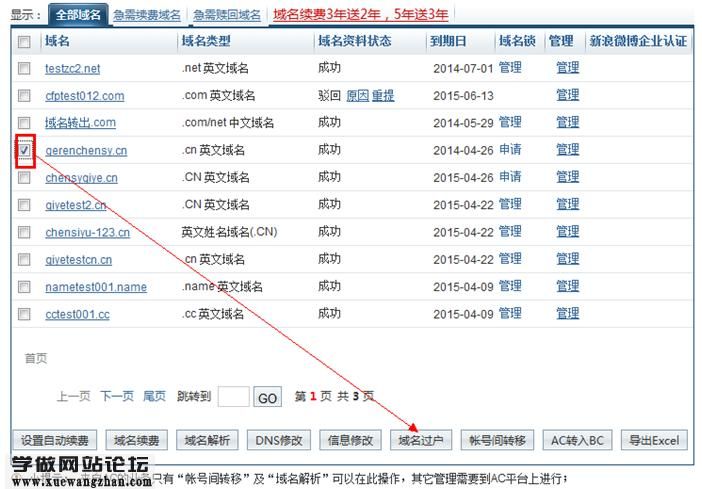702x489 pixels.
Task: Click the 信息修改 button
Action: pyautogui.click(x=350, y=440)
